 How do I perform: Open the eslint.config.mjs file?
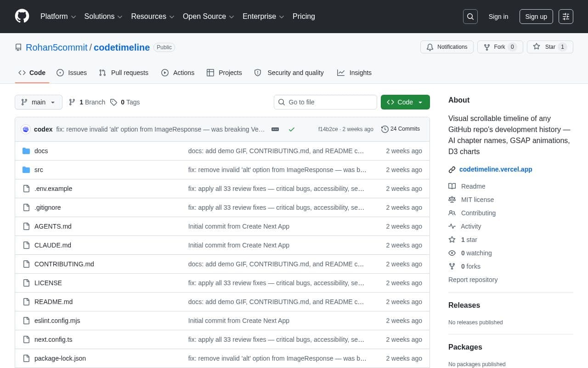click(57, 321)
